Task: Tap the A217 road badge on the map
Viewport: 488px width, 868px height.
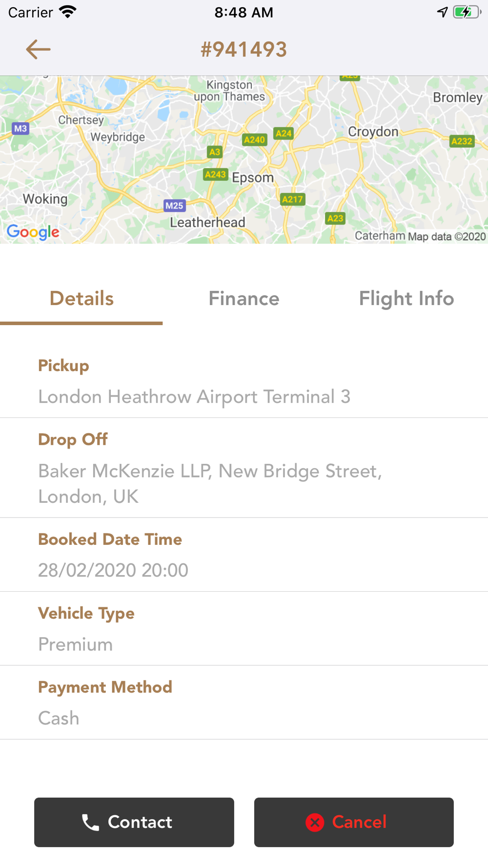Action: 292,199
